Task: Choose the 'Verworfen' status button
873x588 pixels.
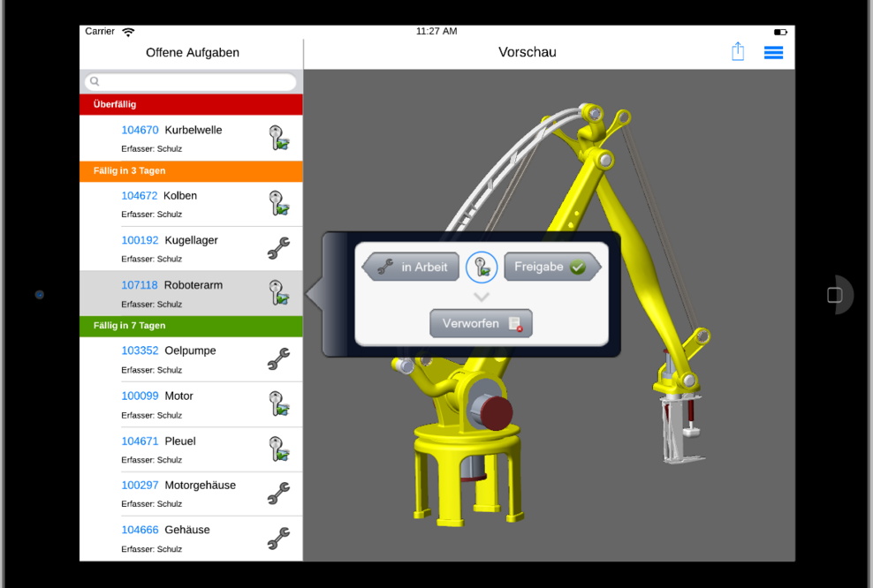Action: tap(481, 324)
